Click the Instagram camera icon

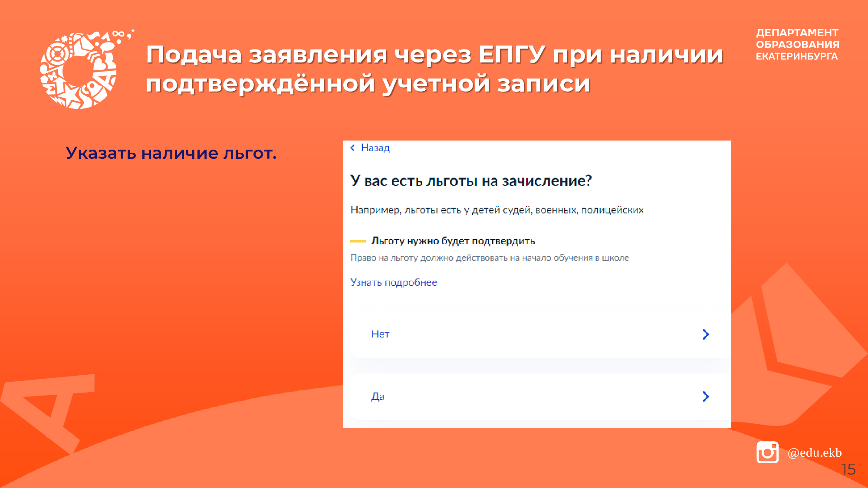pos(767,452)
